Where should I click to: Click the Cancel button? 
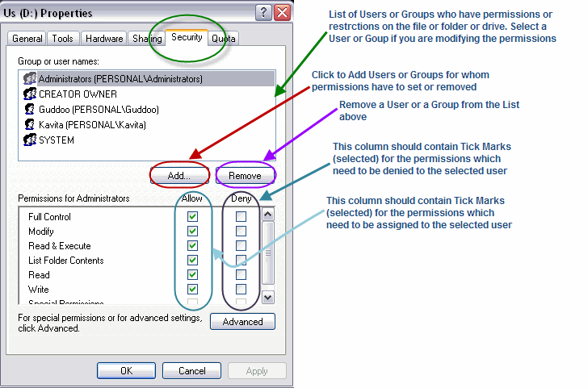click(x=192, y=371)
